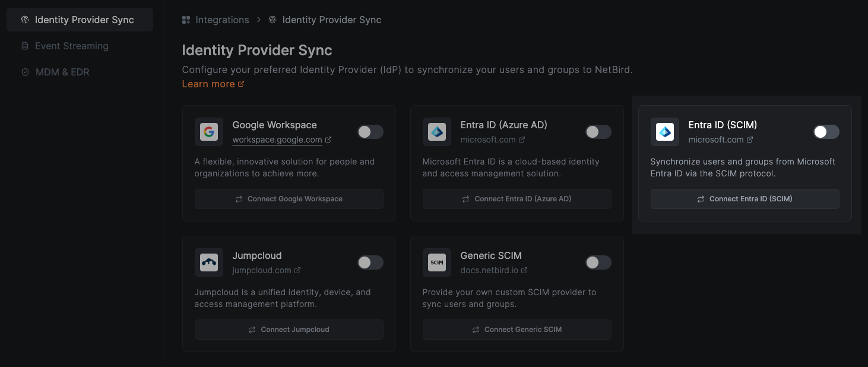Click the Event Streaming sidebar icon
This screenshot has height=367, width=868.
point(25,46)
